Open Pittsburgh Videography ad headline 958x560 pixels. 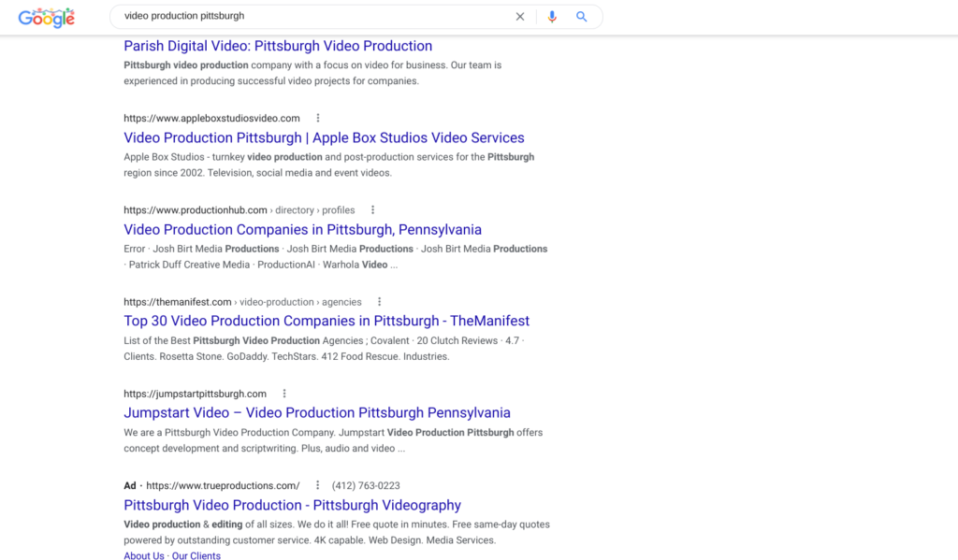[x=292, y=505]
